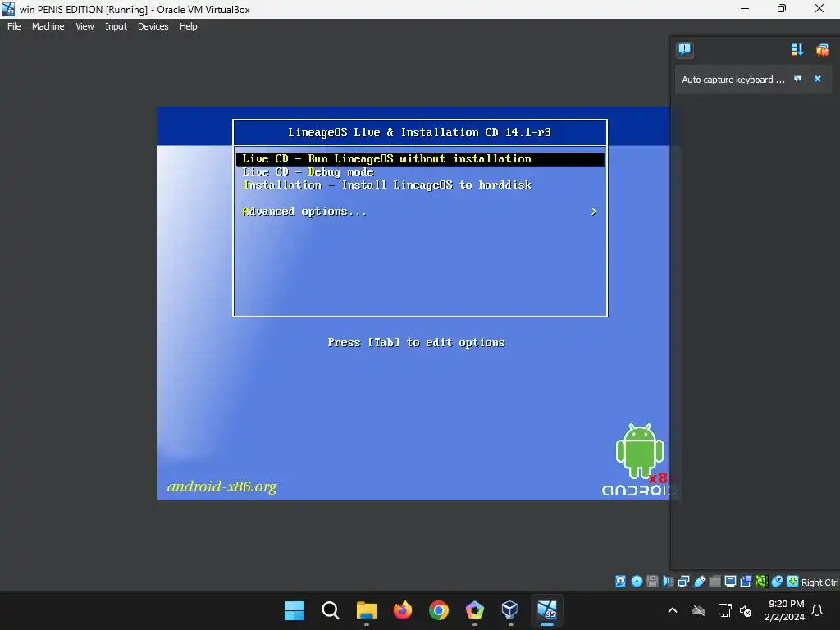The image size is (840, 630).
Task: Close the VirtualBox window
Action: [819, 8]
